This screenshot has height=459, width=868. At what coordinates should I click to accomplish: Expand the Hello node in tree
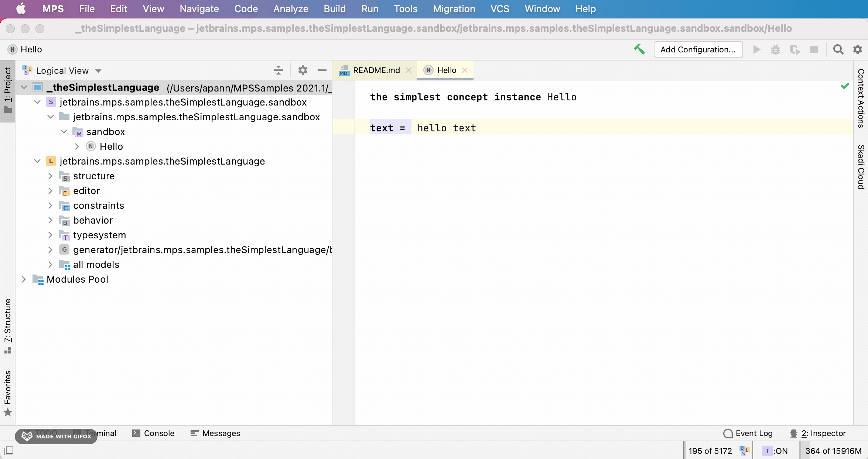tap(77, 146)
